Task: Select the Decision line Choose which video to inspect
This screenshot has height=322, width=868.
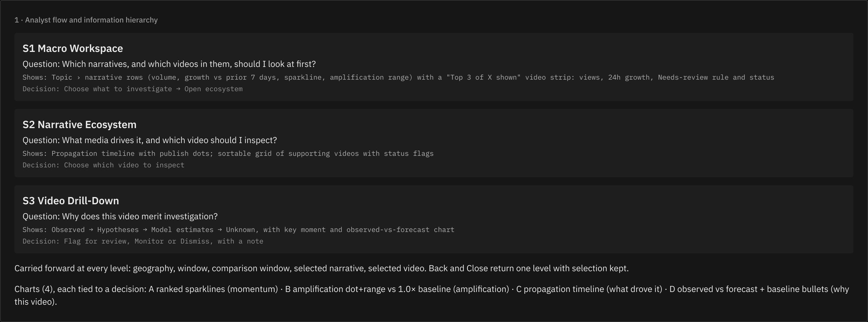Action: click(103, 165)
